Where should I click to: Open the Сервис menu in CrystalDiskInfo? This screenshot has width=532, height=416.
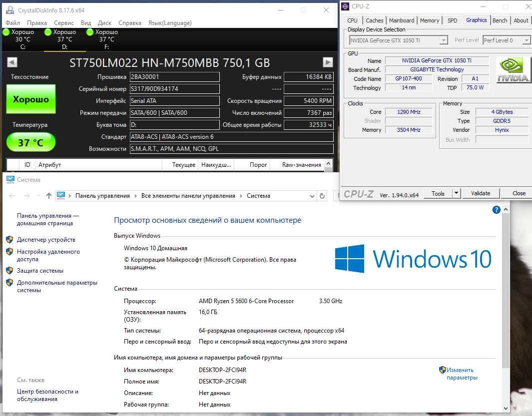(x=64, y=23)
